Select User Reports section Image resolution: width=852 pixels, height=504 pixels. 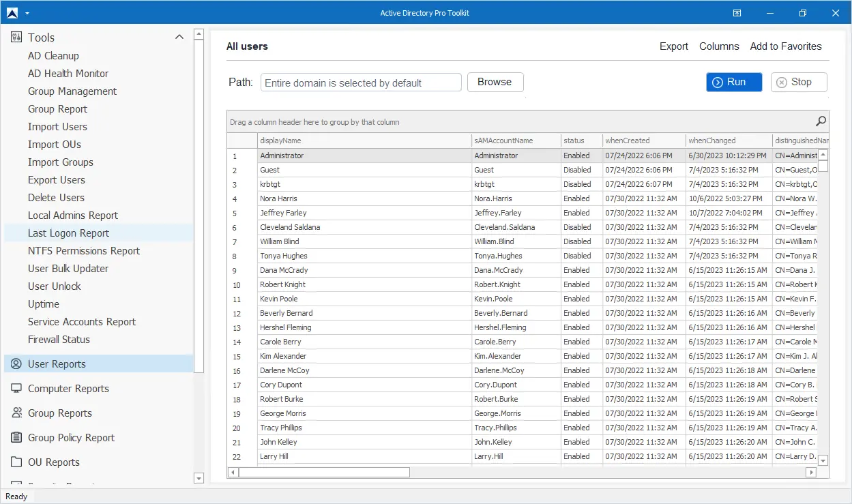[98, 364]
